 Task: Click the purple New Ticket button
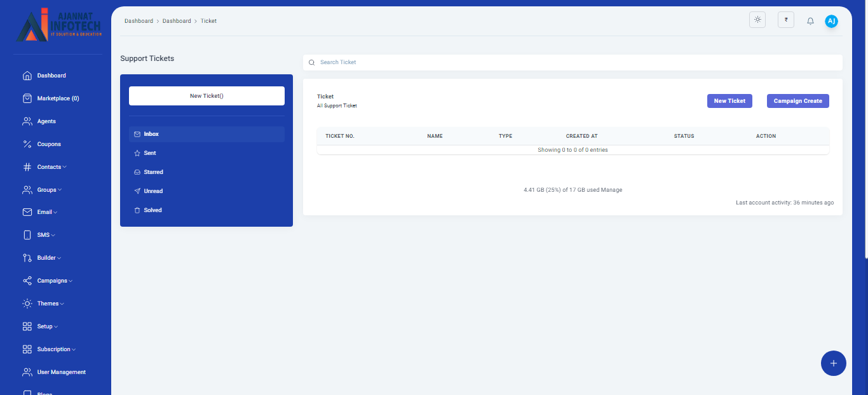click(729, 101)
